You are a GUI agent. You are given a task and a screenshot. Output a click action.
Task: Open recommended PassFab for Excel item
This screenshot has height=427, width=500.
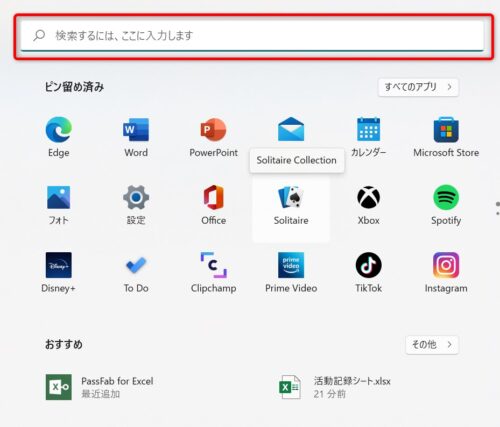(x=100, y=387)
